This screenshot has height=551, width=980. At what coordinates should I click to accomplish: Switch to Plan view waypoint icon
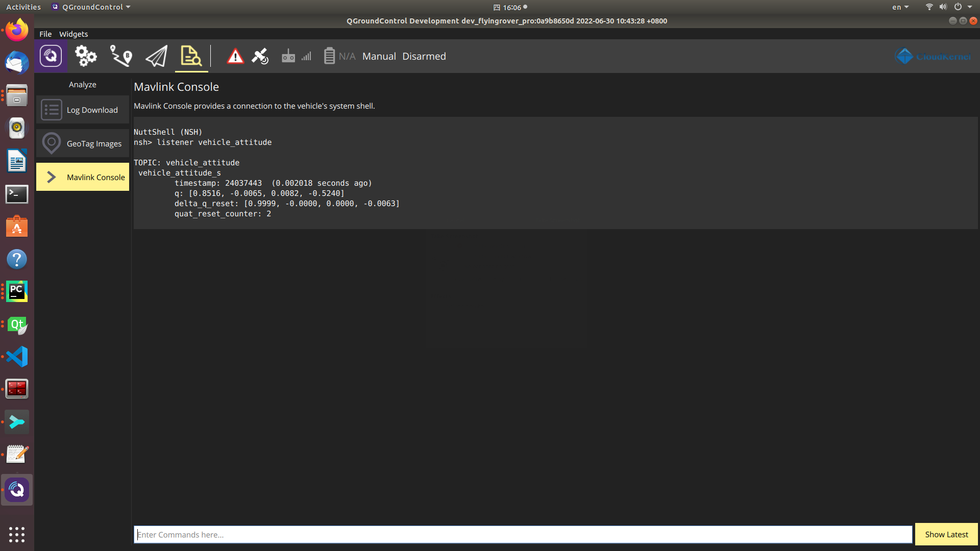[x=121, y=56]
